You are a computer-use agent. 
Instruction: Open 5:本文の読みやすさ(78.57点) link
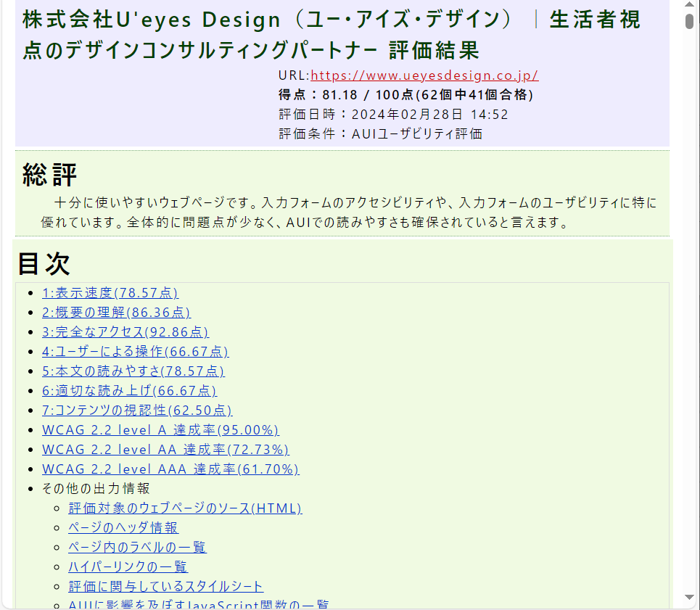pyautogui.click(x=133, y=371)
